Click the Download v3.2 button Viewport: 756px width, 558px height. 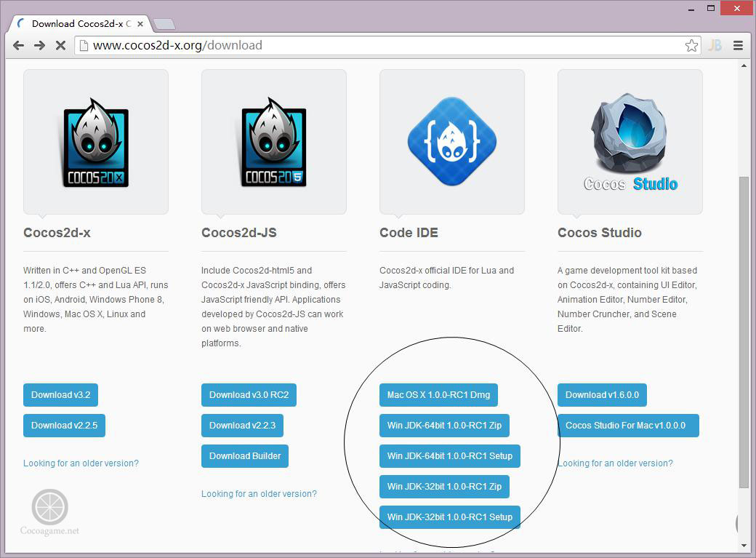[61, 395]
